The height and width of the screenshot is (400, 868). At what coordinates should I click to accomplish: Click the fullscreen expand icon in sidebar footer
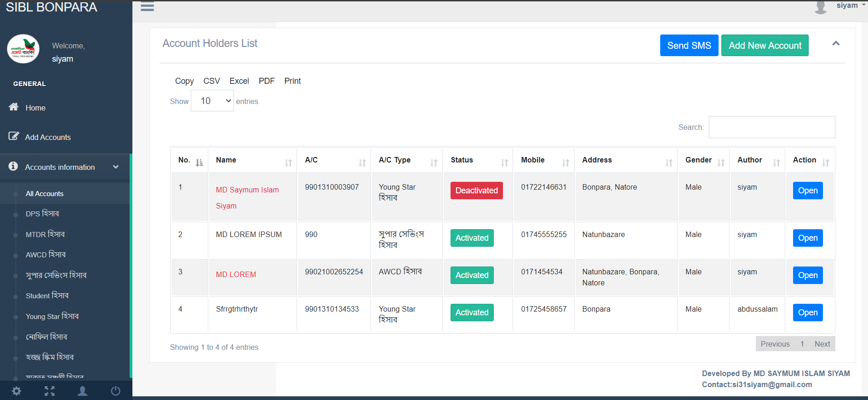(x=50, y=391)
